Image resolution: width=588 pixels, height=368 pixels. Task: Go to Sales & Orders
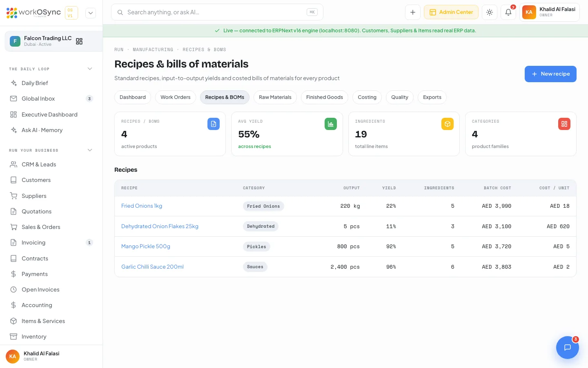[x=51, y=227]
